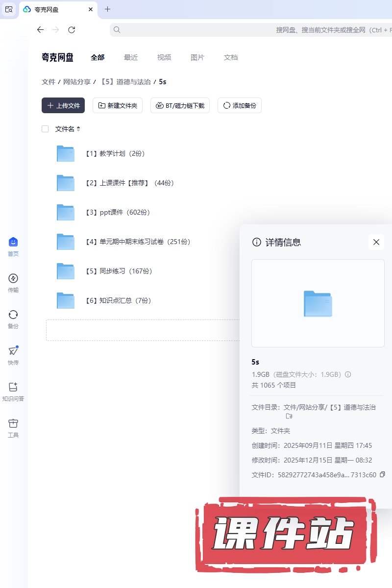The width and height of the screenshot is (392, 588).
Task: Open the 工具 tools sidebar icon
Action: (x=13, y=424)
